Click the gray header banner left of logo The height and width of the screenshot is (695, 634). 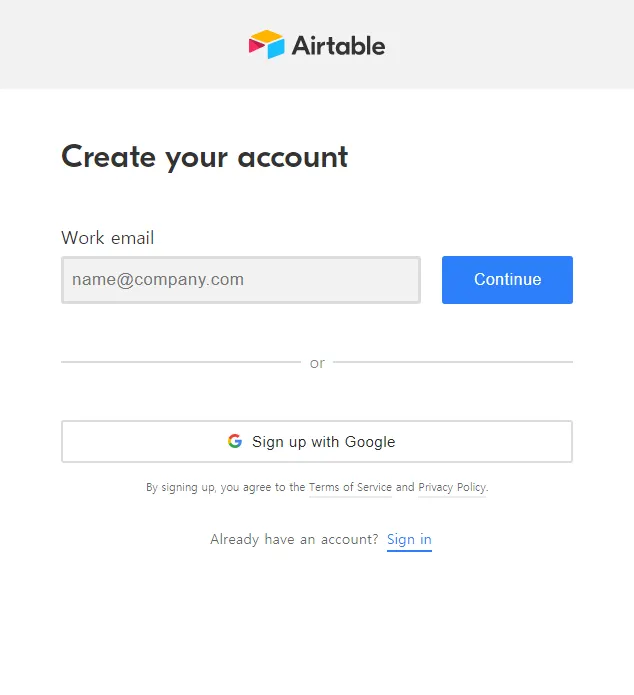pos(120,45)
